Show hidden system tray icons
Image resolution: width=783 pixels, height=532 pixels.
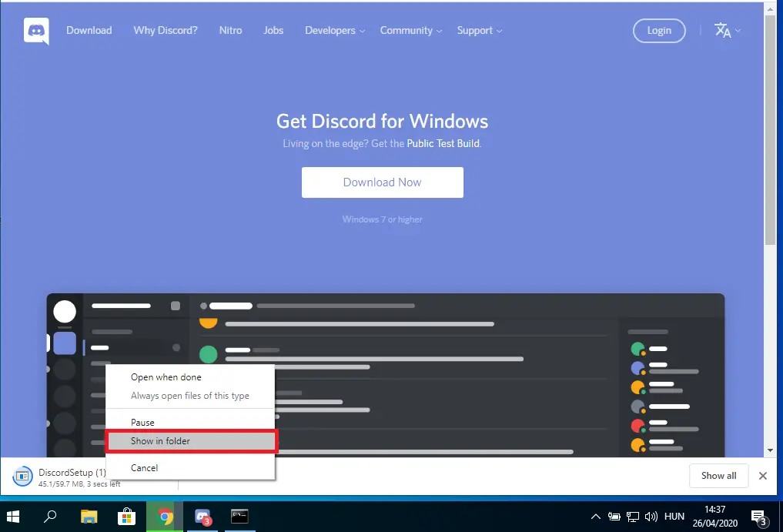coord(595,517)
